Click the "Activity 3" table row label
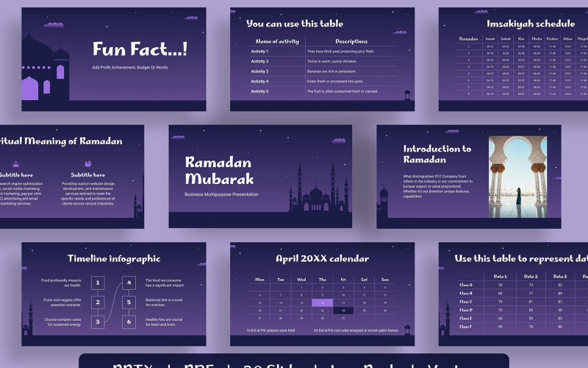Viewport: 588px width, 368px height. pos(259,71)
